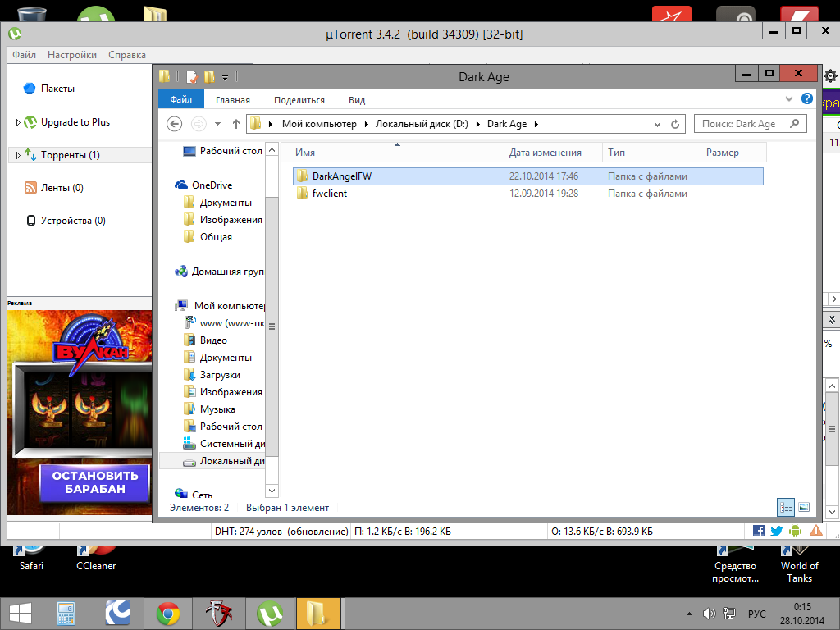Sort by Размер column header
The width and height of the screenshot is (840, 630).
click(733, 153)
